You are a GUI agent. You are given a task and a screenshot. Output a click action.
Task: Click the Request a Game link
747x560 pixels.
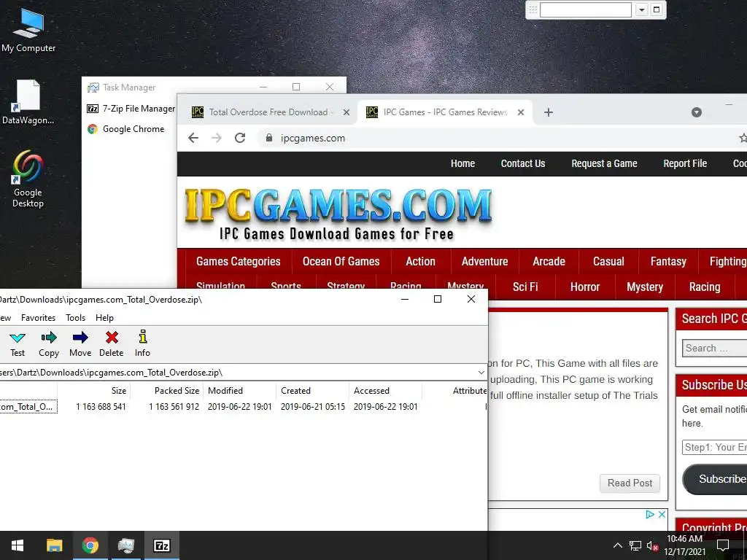604,164
